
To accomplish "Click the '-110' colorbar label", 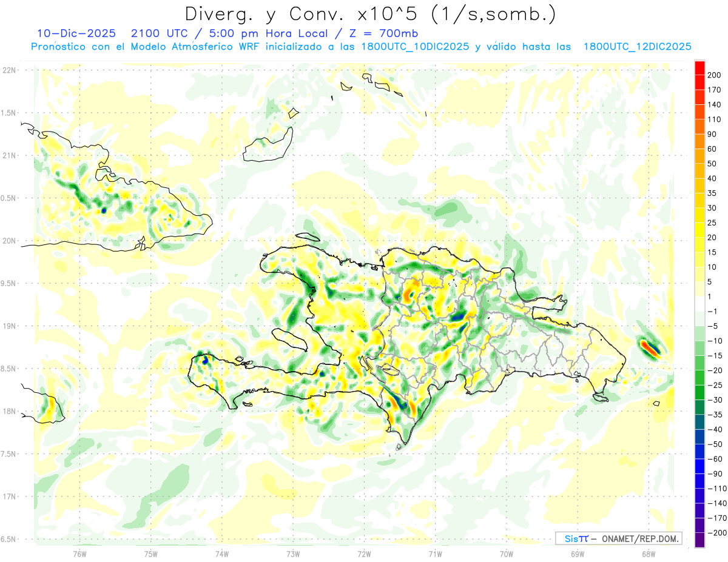I will tap(717, 489).
